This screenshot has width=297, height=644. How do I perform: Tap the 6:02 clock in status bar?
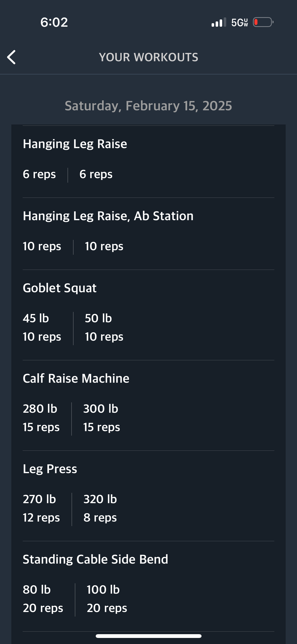(54, 22)
